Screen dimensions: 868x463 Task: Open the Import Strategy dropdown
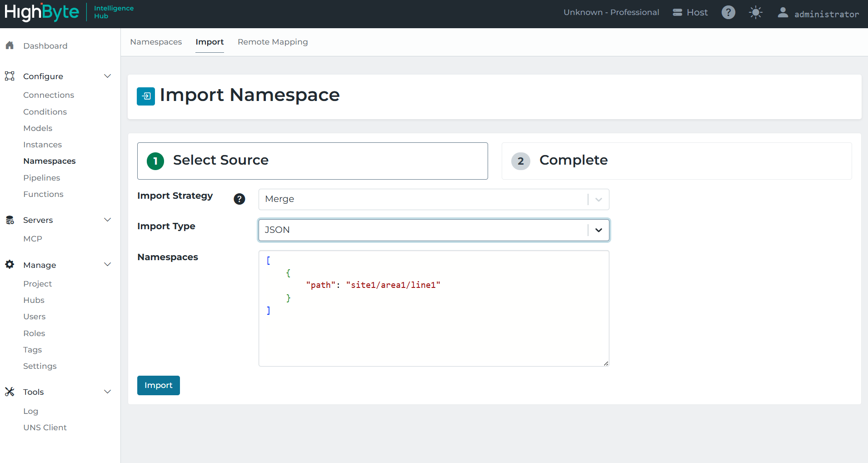[x=598, y=199]
